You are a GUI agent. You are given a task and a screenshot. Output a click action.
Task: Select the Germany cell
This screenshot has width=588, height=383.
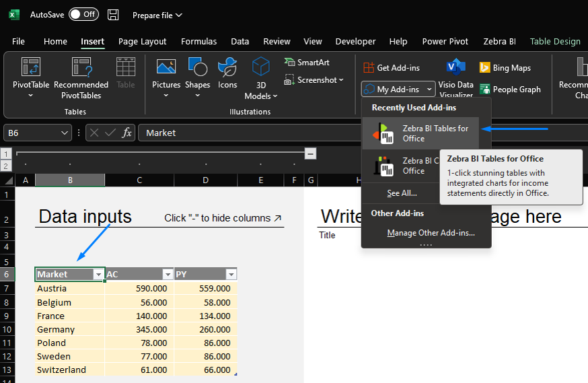pos(70,330)
